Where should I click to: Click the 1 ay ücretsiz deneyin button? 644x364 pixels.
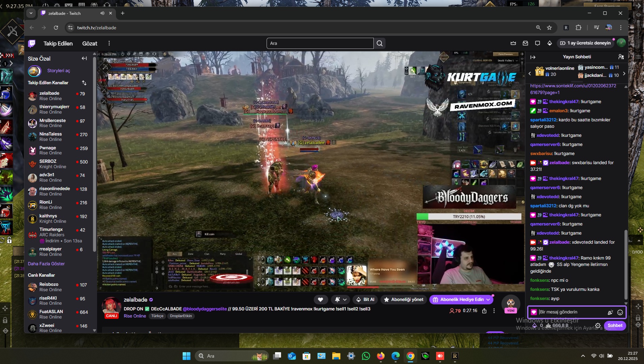click(x=585, y=43)
